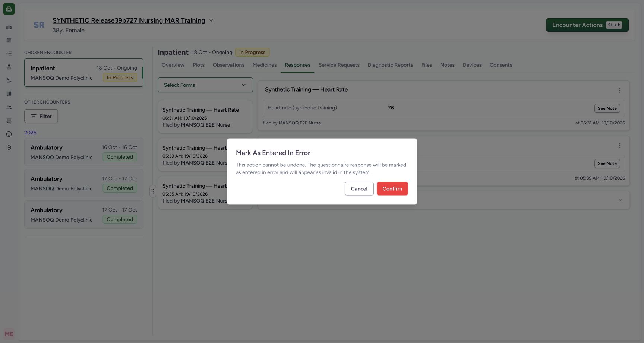This screenshot has height=343, width=644.
Task: Switch to the Medicines tab
Action: 265,65
